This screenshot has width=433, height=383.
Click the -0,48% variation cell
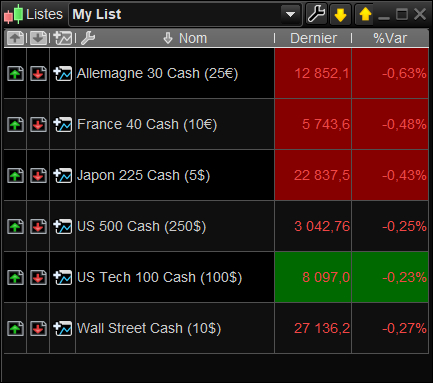click(390, 124)
